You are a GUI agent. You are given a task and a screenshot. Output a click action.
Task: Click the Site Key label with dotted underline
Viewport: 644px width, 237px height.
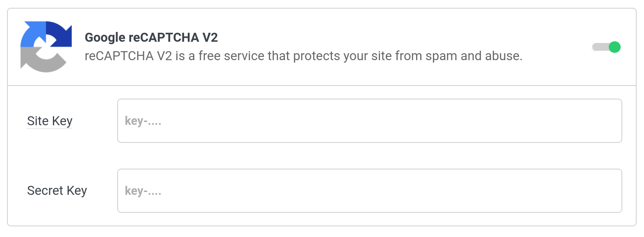[49, 121]
